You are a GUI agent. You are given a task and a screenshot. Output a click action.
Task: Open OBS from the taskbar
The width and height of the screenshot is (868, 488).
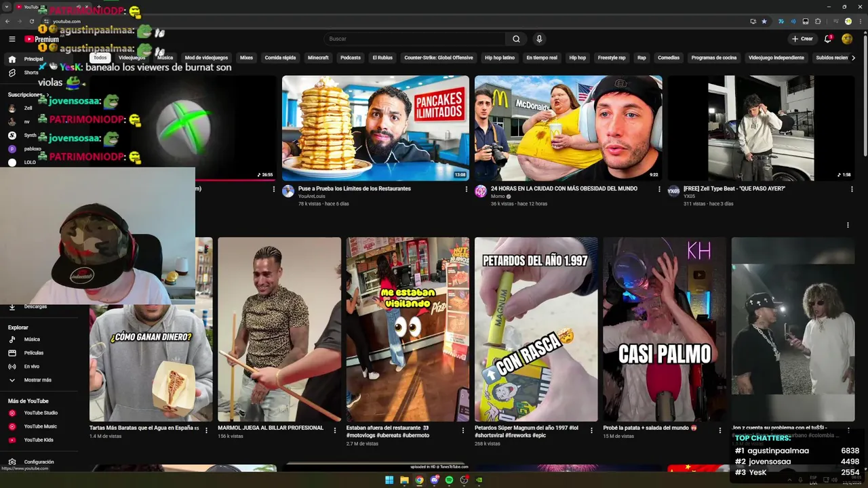click(x=464, y=480)
